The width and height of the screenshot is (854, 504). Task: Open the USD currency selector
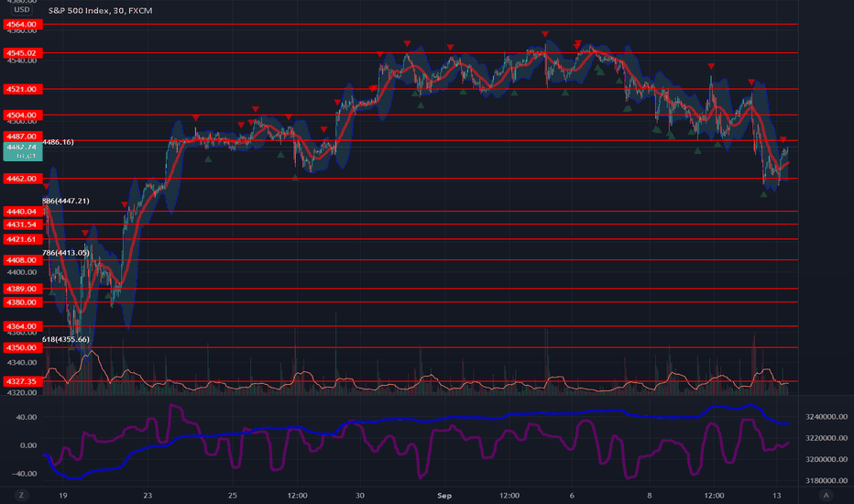(22, 9)
